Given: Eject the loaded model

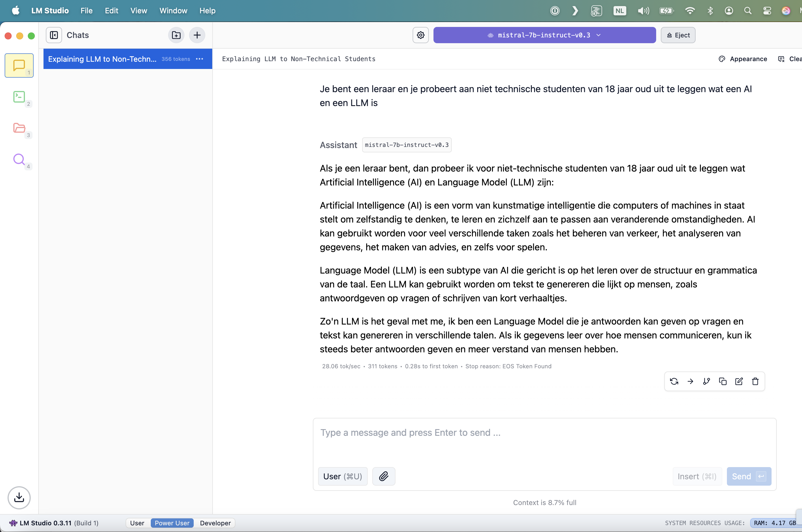Looking at the screenshot, I should coord(678,35).
